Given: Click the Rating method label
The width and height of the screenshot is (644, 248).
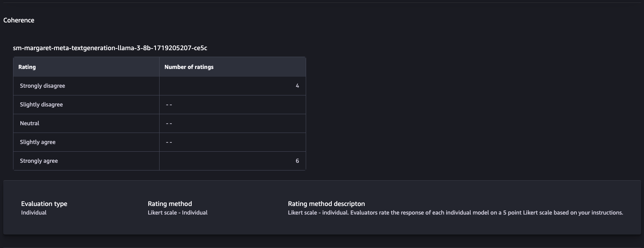Looking at the screenshot, I should coord(170,204).
